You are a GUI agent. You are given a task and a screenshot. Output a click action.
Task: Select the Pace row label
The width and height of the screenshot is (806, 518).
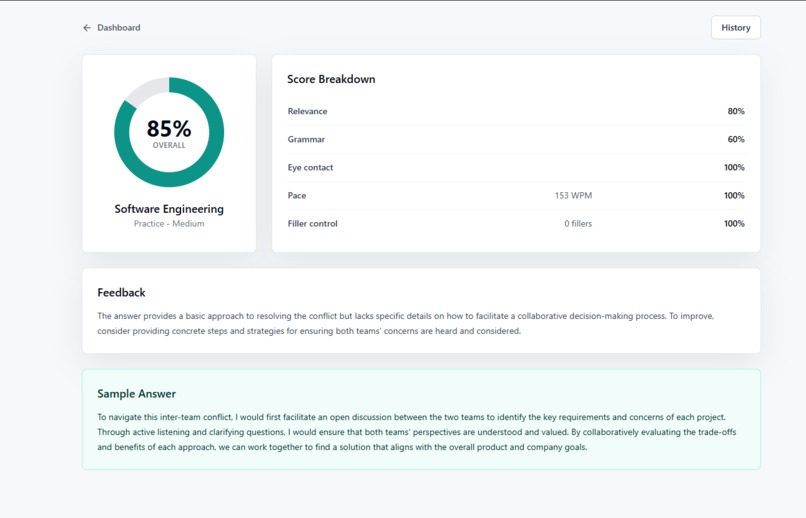[297, 196]
